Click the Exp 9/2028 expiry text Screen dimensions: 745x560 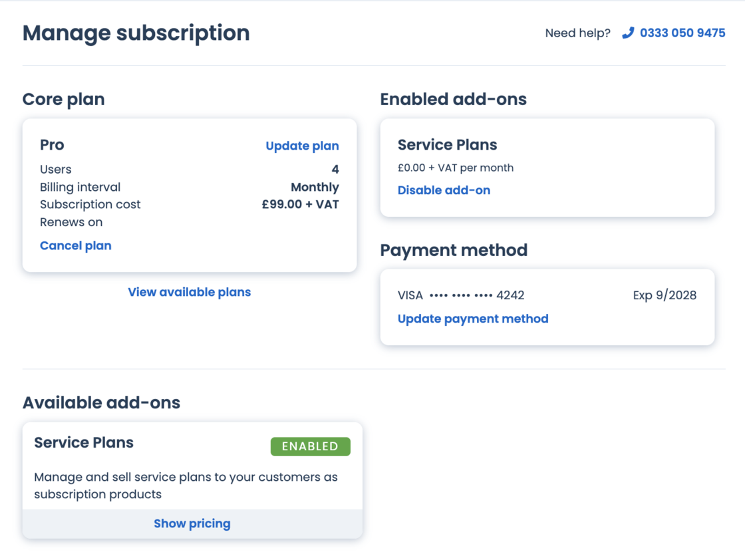(x=665, y=295)
